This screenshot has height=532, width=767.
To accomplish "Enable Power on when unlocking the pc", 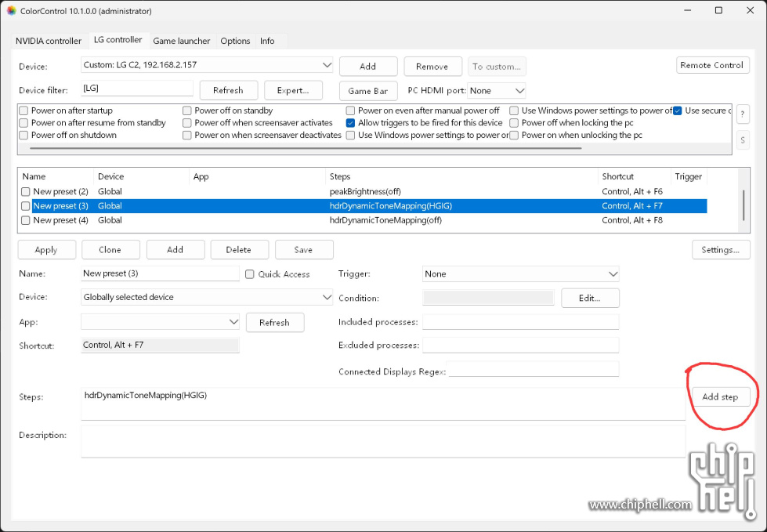I will 514,135.
